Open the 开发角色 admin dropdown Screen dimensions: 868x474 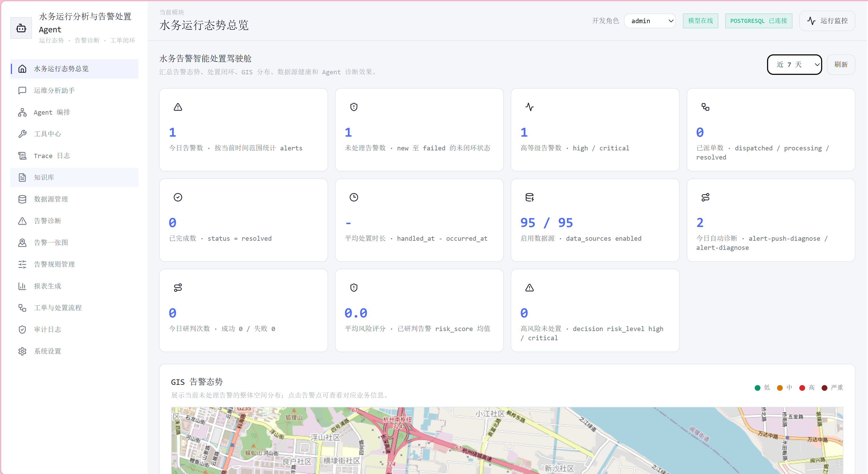point(650,21)
